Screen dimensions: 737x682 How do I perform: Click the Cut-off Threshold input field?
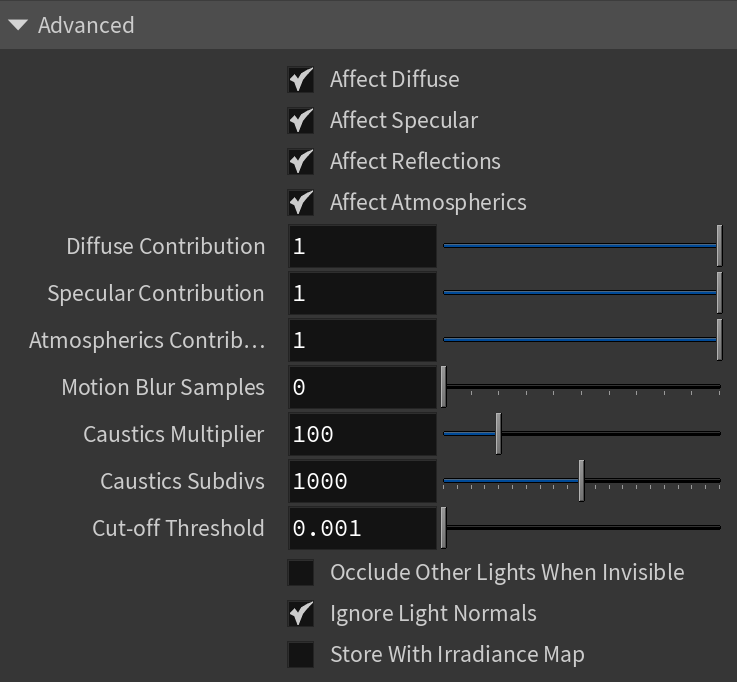[362, 529]
